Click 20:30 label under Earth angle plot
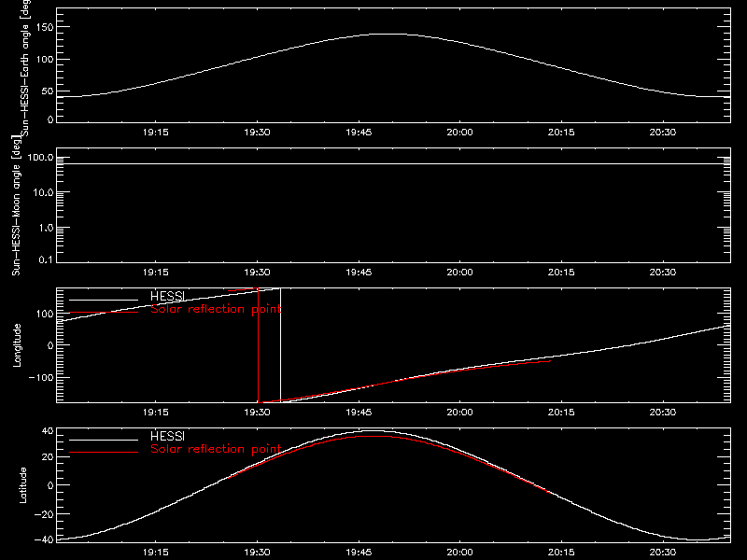Image resolution: width=747 pixels, height=560 pixels. click(x=663, y=133)
